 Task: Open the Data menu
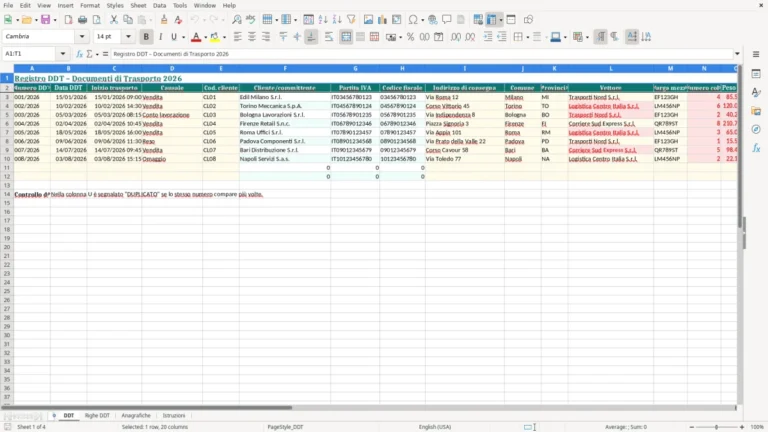click(159, 5)
